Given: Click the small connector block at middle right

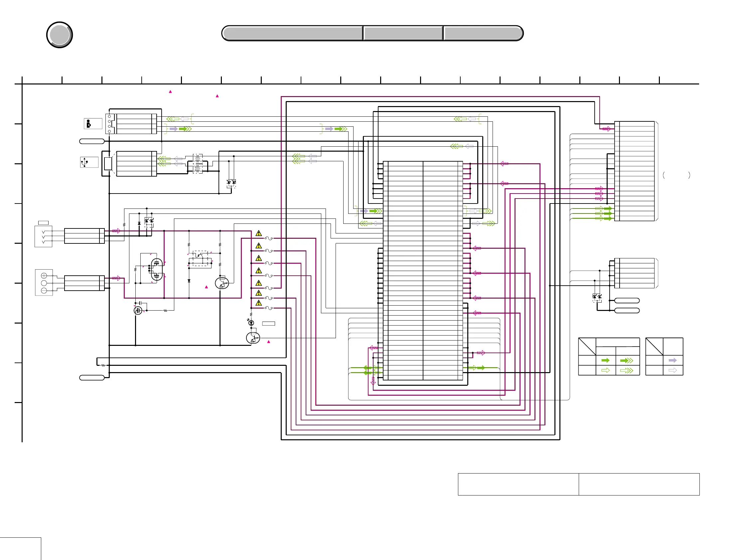Looking at the screenshot, I should 635,273.
